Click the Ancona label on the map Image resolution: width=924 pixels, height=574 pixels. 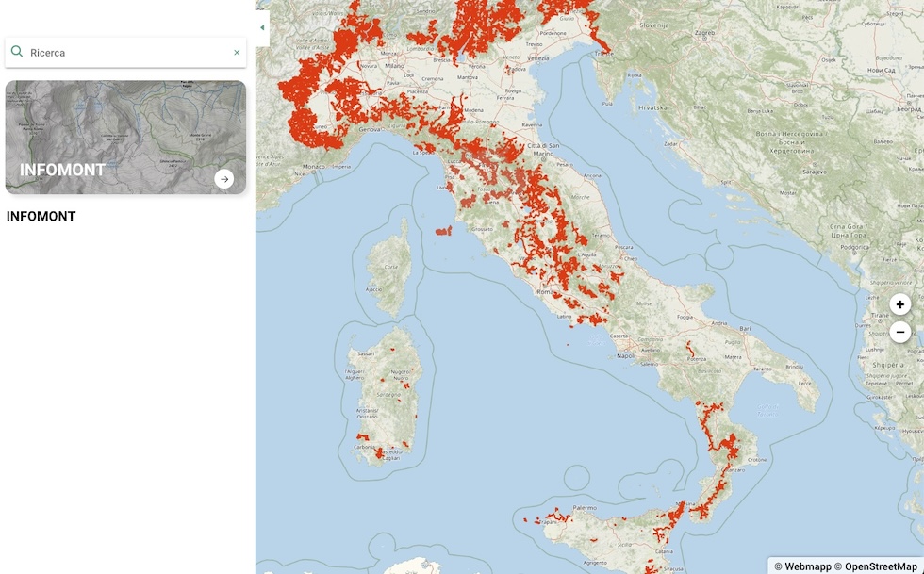pyautogui.click(x=593, y=175)
